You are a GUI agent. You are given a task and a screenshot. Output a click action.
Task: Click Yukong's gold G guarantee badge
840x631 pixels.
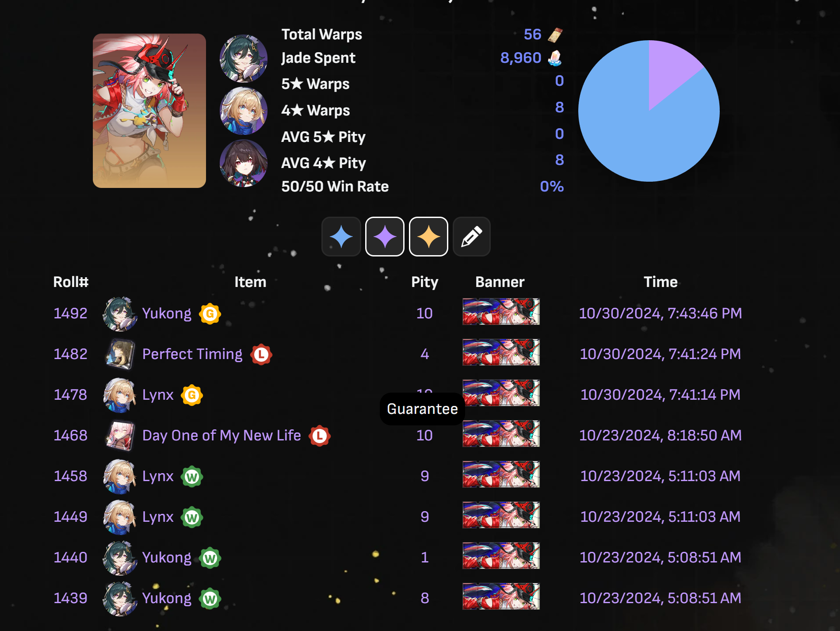click(210, 314)
